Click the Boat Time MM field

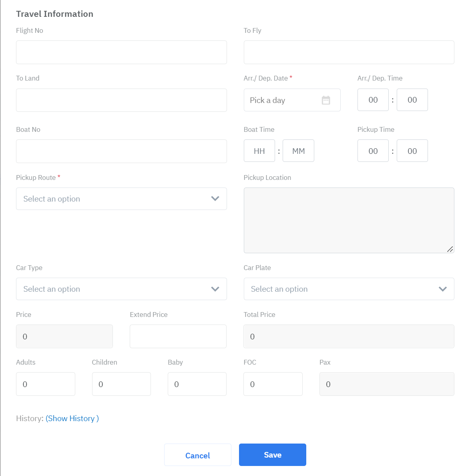click(298, 151)
